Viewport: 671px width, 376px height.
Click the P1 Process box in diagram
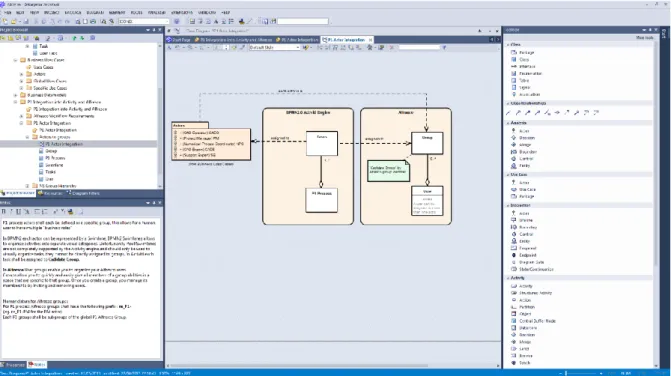(x=321, y=200)
